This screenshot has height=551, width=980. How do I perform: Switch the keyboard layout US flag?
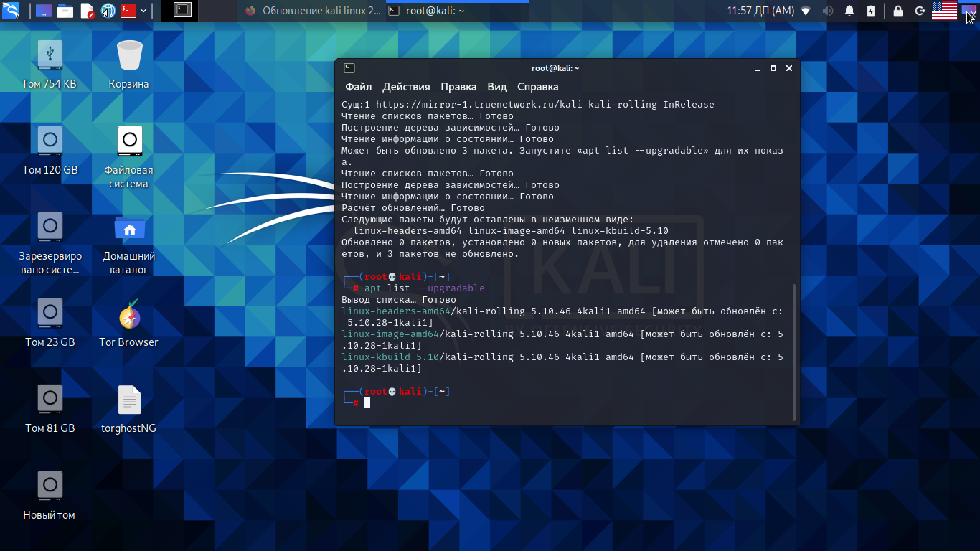pyautogui.click(x=944, y=10)
